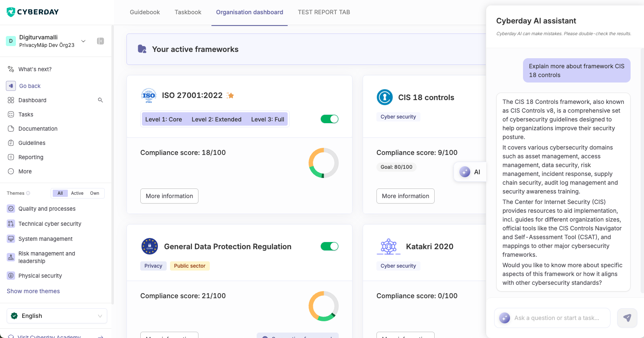Select Level 1: Core for ISO 27001
Screen dimensions: 644x338
(x=164, y=119)
